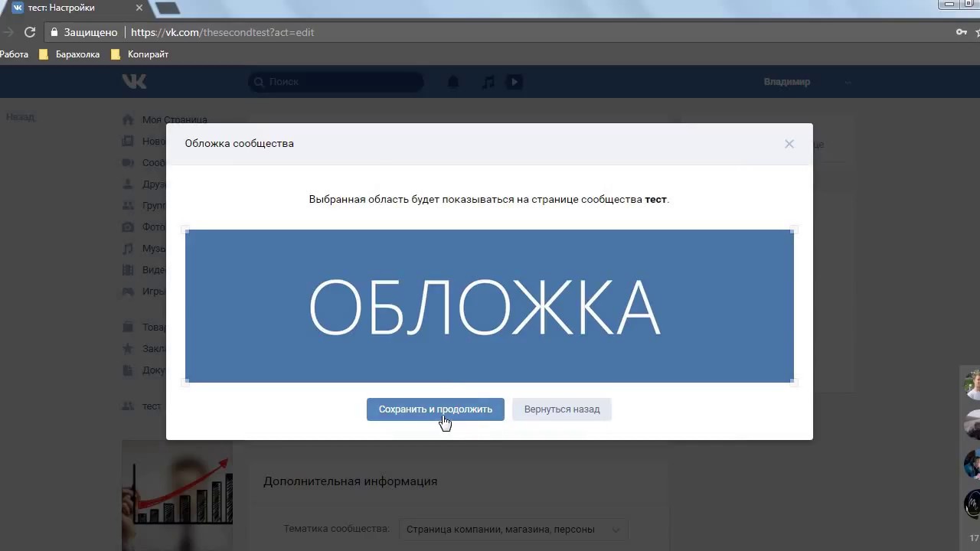
Task: Open the notifications bell icon
Action: (x=453, y=82)
